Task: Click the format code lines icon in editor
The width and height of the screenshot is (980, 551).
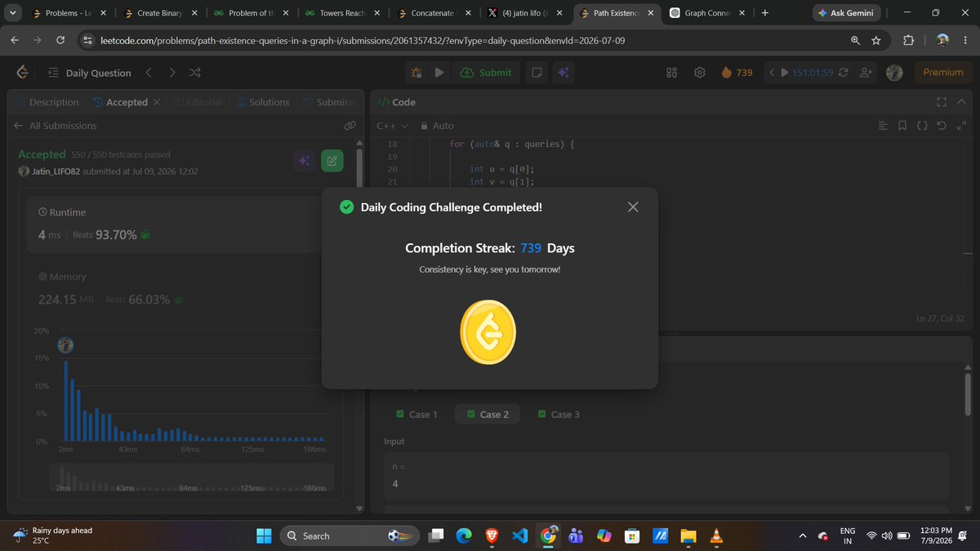Action: coord(883,126)
